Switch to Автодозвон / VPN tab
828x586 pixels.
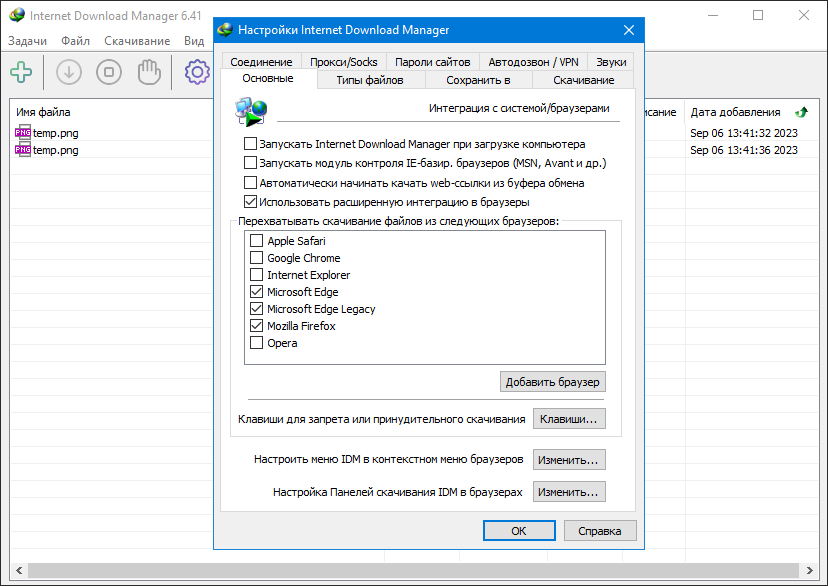tap(533, 62)
